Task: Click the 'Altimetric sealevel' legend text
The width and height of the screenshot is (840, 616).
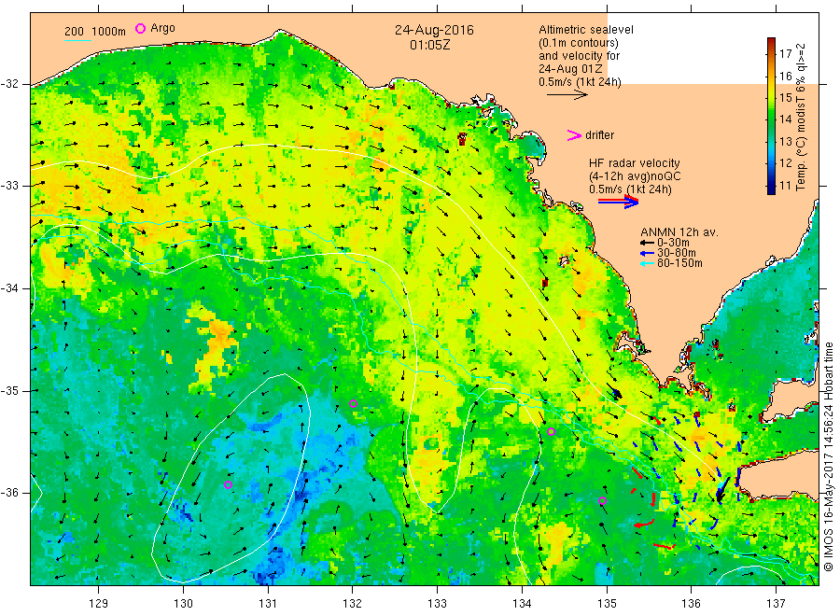Action: coord(586,30)
